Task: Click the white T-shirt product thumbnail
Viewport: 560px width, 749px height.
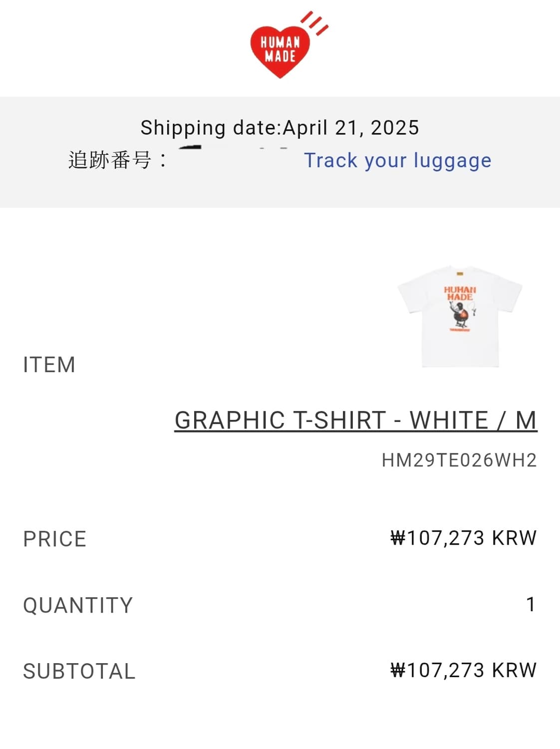Action: [x=460, y=317]
